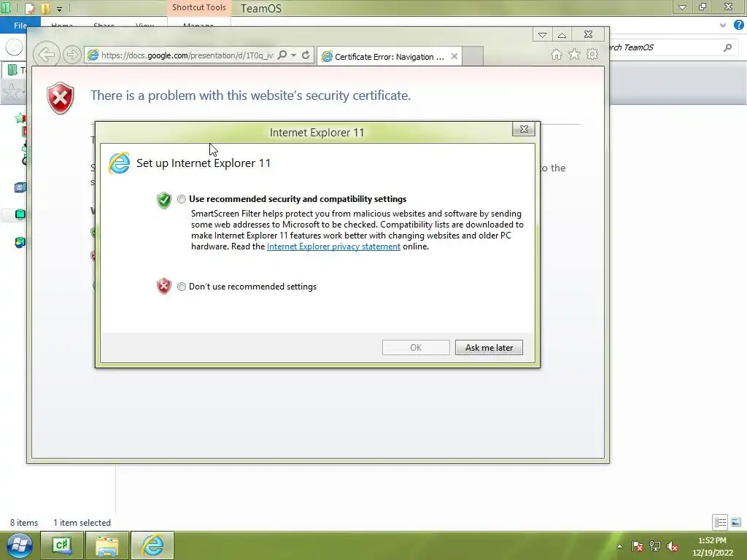Viewport: 747px width, 560px height.
Task: Close the Certificate Error tab
Action: point(454,56)
